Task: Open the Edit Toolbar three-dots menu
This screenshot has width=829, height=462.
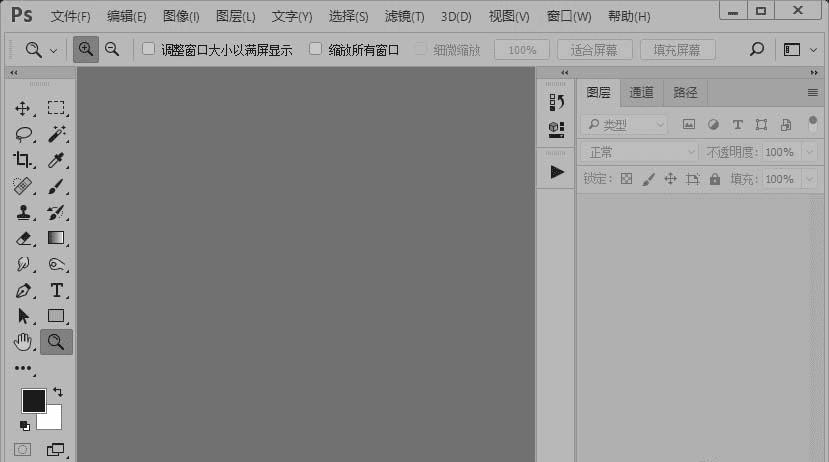Action: tap(23, 368)
